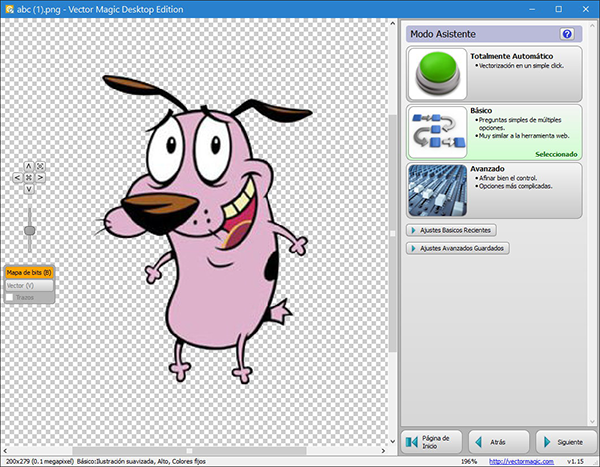Screen dimensions: 600x467
Task: Click the 196% zoom value in status bar
Action: pos(469,461)
